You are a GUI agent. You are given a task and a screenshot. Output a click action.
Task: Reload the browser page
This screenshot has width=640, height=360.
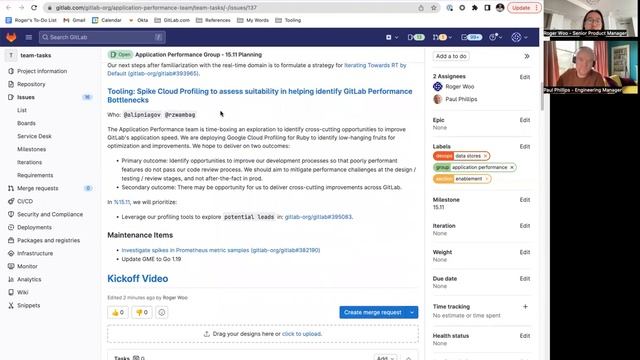click(x=34, y=7)
